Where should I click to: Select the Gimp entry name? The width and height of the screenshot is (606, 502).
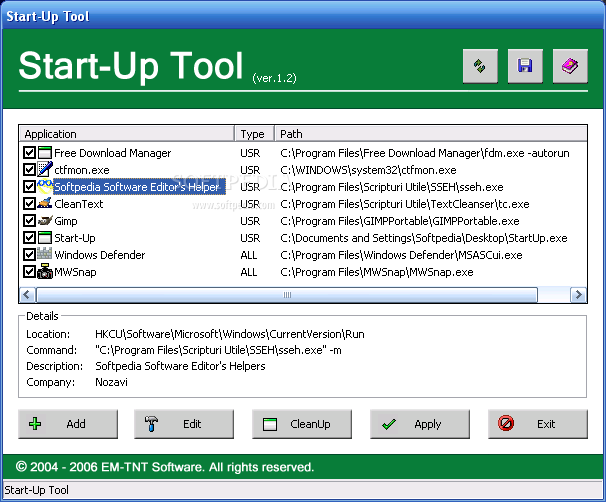pos(66,221)
